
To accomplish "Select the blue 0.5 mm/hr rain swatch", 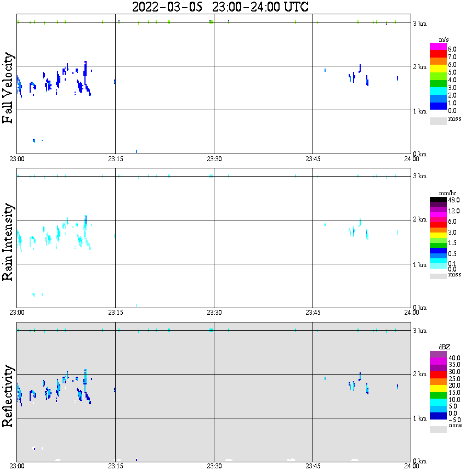I will (x=438, y=251).
